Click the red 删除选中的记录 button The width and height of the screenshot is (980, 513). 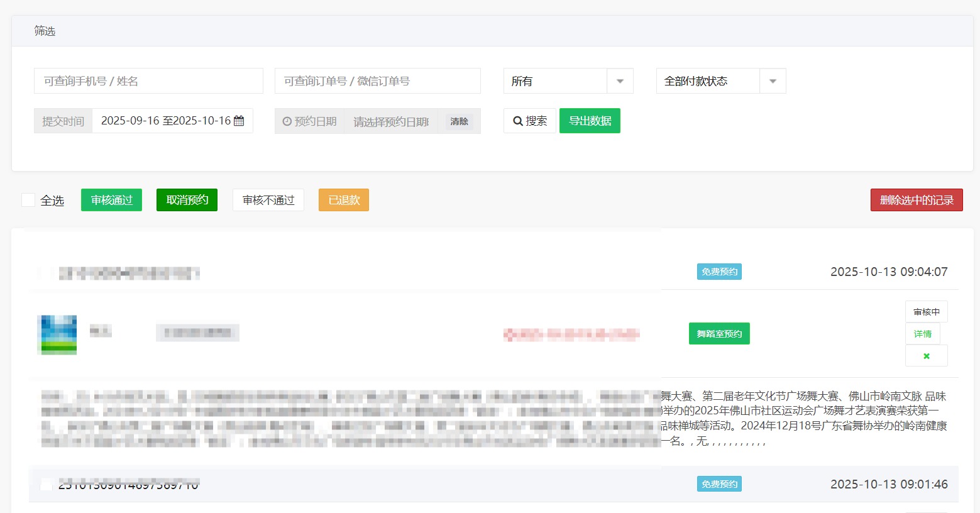pyautogui.click(x=916, y=200)
